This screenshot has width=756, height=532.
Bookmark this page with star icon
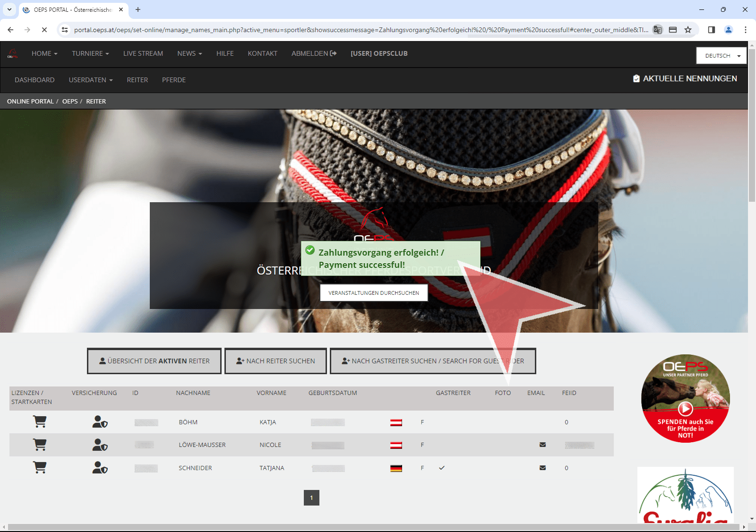pos(688,30)
